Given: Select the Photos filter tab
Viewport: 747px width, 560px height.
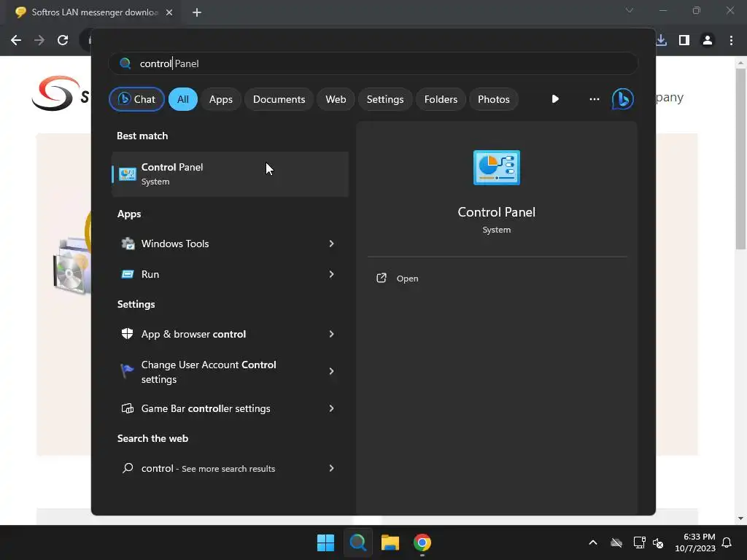Looking at the screenshot, I should tap(494, 99).
